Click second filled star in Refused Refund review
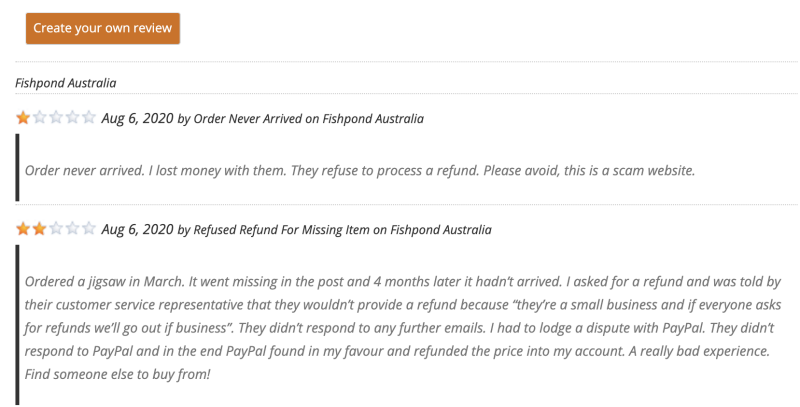The height and width of the screenshot is (407, 800). pos(40,229)
